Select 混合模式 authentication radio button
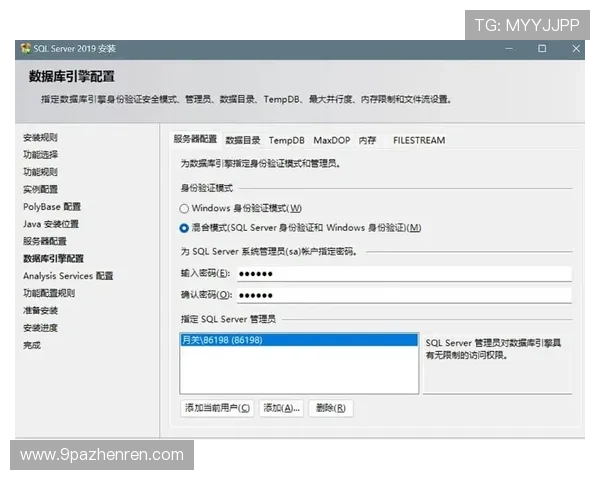The height and width of the screenshot is (480, 600). (x=184, y=228)
